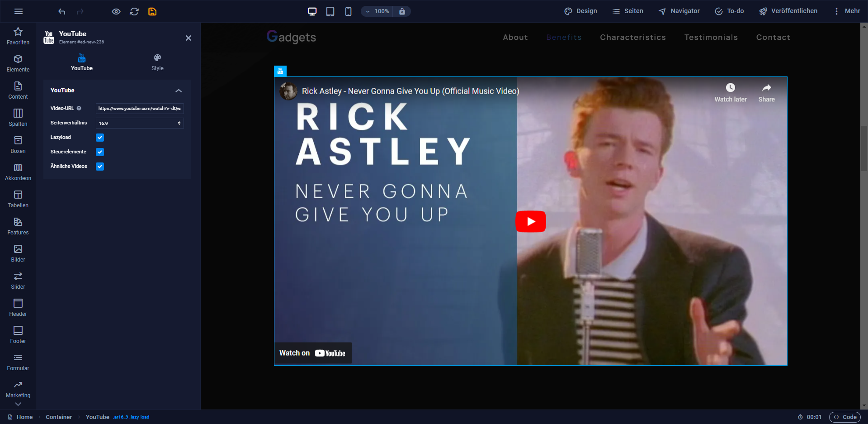Play the Rick Astley video
Screen dimensions: 868x424
531,221
